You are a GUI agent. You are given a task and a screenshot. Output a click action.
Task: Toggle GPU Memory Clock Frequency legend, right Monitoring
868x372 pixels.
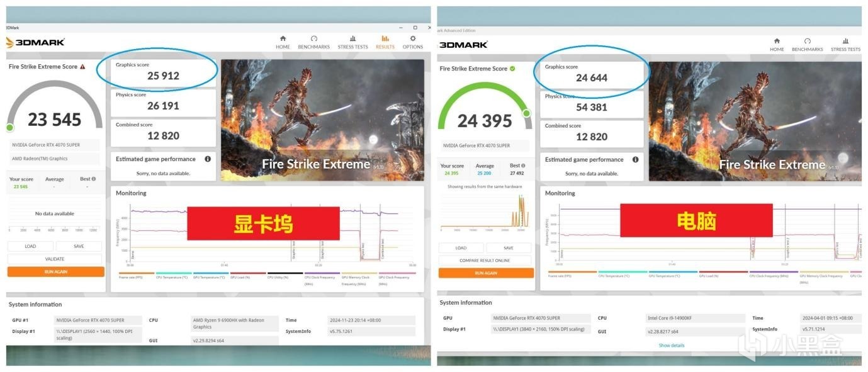[824, 277]
